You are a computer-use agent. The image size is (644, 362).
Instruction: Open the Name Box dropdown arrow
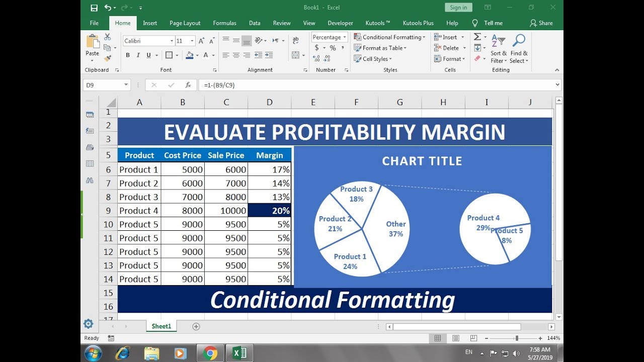coord(125,85)
